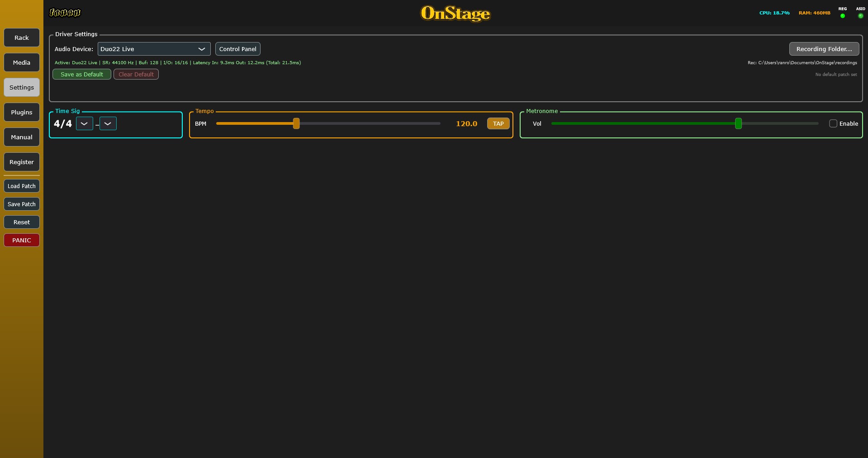
Task: Click the 120.0 BPM value
Action: [x=466, y=123]
